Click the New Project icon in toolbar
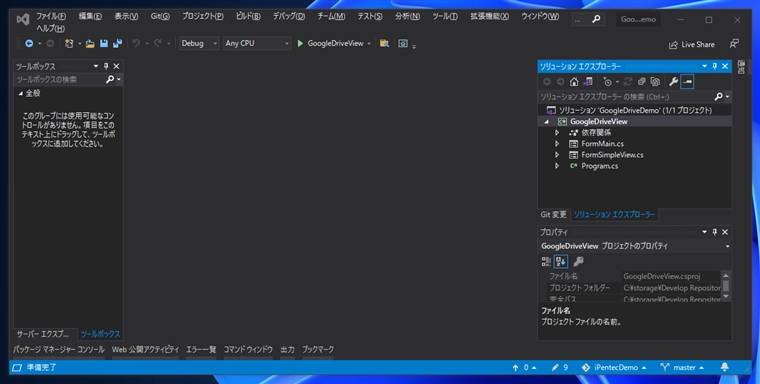Viewport: 760px width, 384px height. click(69, 44)
